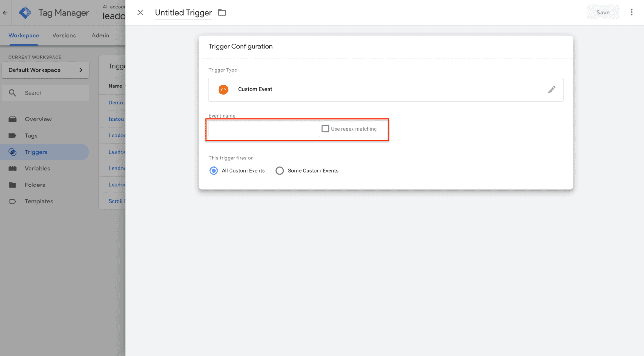Open the folder icon beside Untitled Trigger
644x356 pixels.
pyautogui.click(x=222, y=12)
